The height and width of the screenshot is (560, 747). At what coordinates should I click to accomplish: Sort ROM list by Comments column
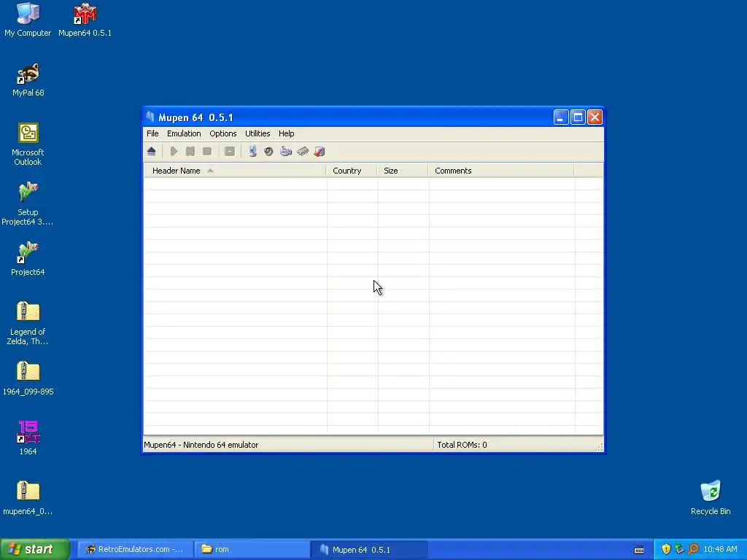click(501, 171)
